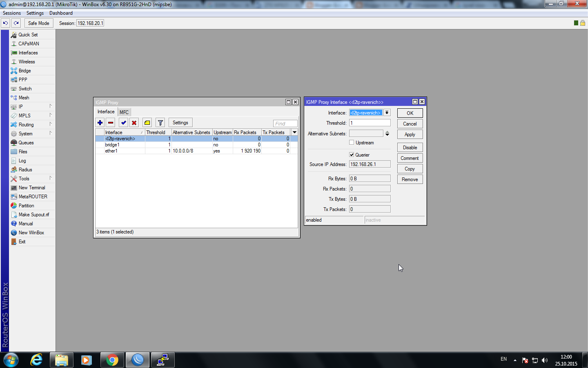This screenshot has height=368, width=588.
Task: Open Mesh in the sidebar
Action: (x=32, y=98)
